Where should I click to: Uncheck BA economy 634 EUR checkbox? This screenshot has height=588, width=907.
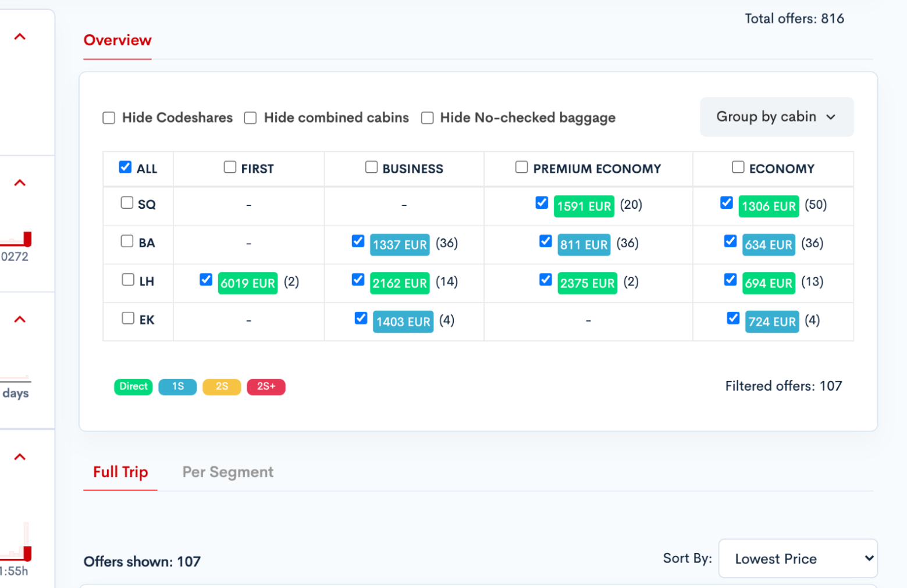[x=730, y=241]
